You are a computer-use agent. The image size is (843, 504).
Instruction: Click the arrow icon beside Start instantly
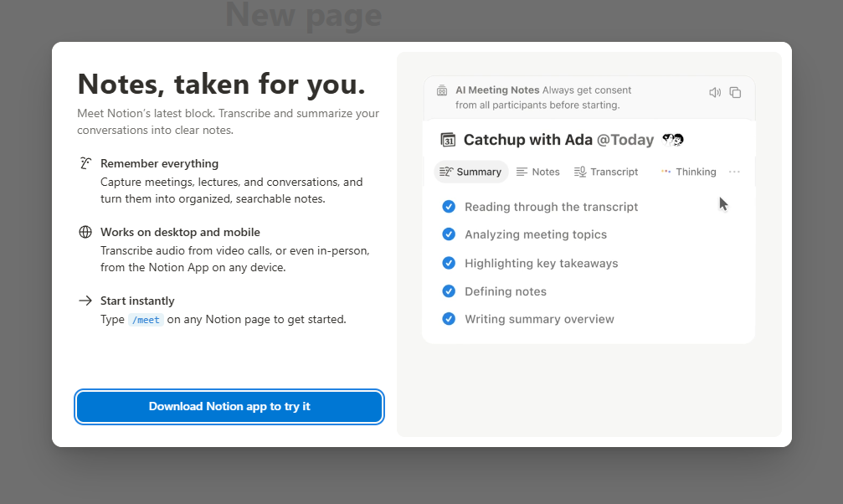(x=85, y=301)
